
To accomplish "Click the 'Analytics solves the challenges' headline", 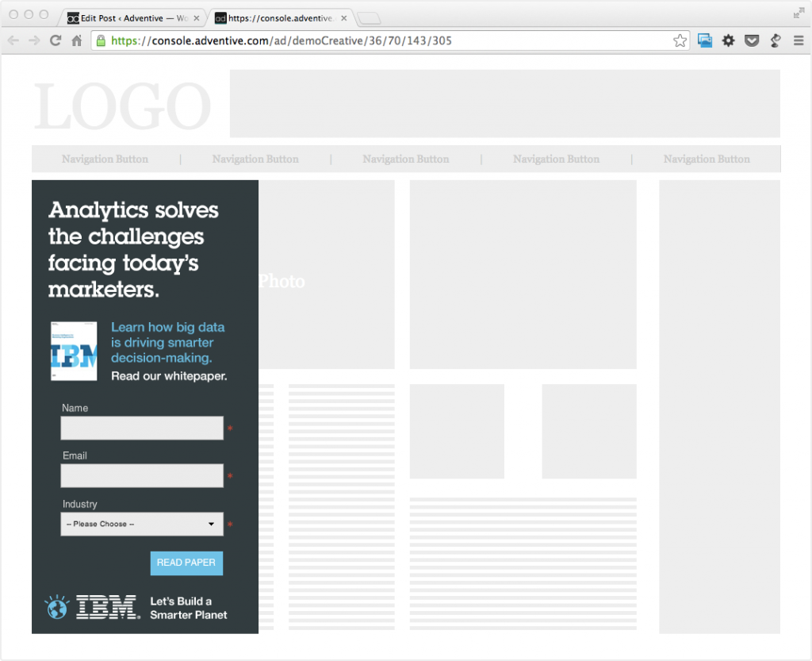I will click(133, 250).
